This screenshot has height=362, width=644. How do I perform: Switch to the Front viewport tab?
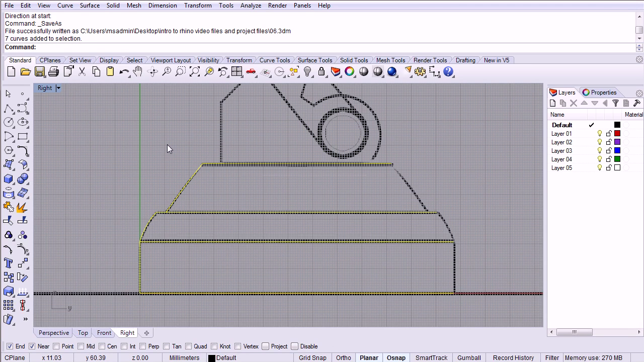[104, 333]
